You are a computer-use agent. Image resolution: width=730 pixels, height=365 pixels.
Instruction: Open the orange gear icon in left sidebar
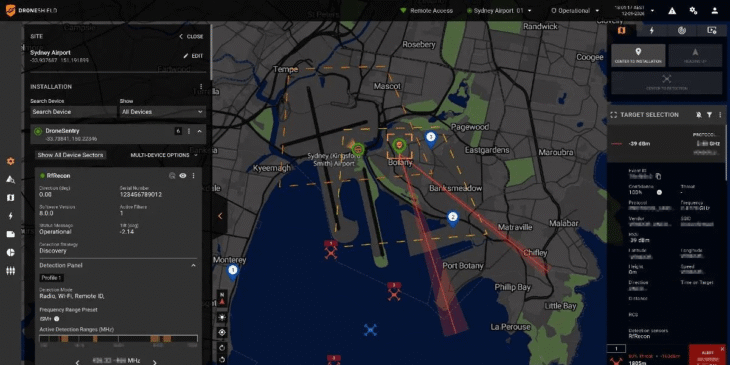click(10, 162)
